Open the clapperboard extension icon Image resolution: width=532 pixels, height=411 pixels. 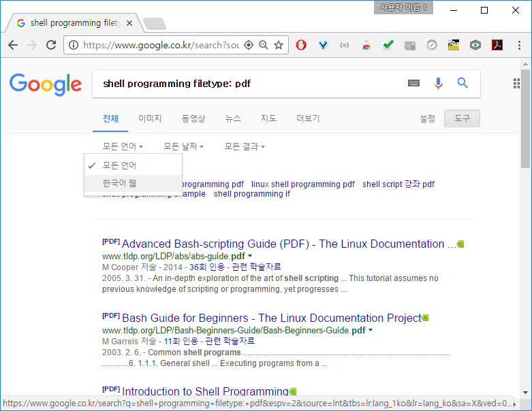(454, 45)
